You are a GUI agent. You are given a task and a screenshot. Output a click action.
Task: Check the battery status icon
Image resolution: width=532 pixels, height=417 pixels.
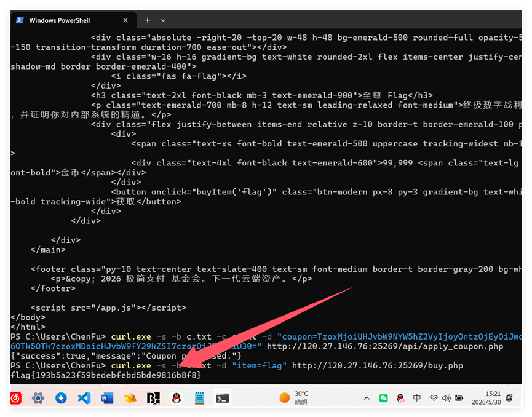tap(459, 398)
